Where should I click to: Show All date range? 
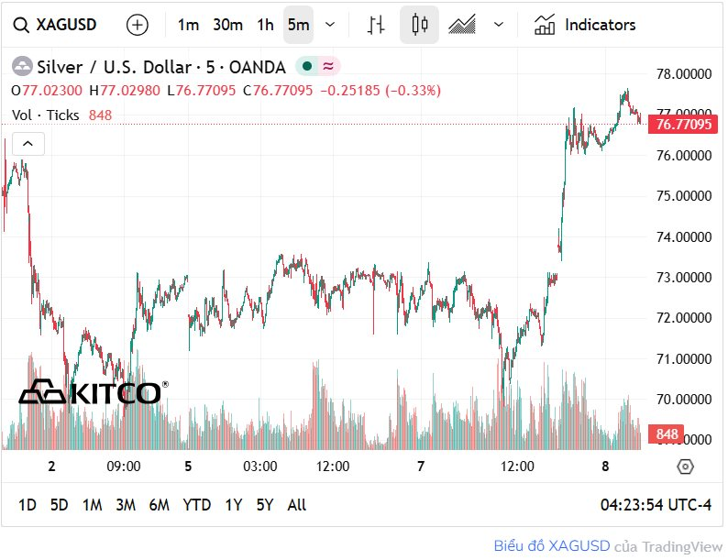point(297,505)
